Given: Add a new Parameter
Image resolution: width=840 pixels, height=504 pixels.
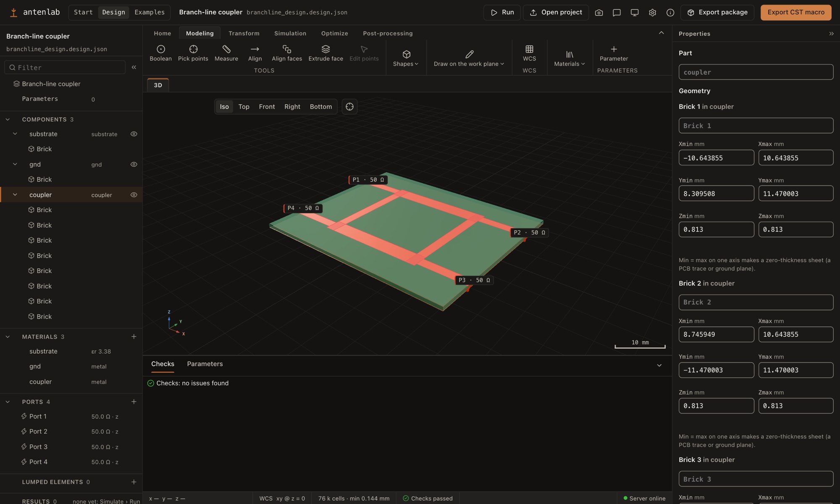Looking at the screenshot, I should (614, 53).
